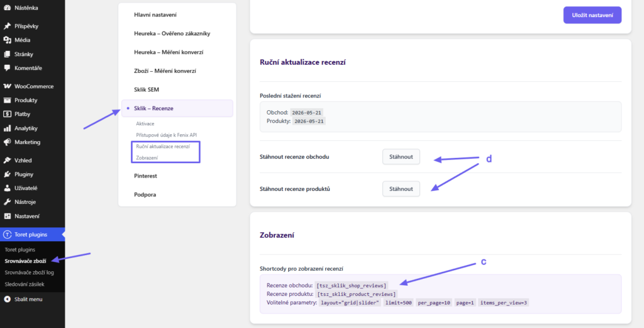Screen dimensions: 644x328
Task: Open Toret plugins submenu link
Action: [19, 249]
